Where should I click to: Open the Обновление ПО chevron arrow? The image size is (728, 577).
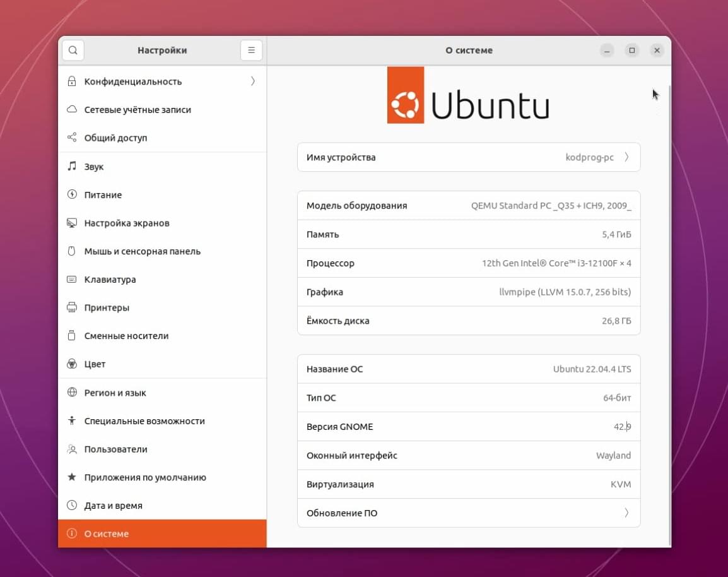tap(626, 513)
